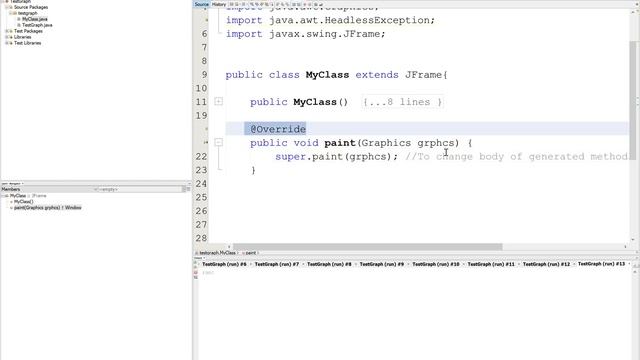Click the horizontal scrollbar left arrow

229,247
